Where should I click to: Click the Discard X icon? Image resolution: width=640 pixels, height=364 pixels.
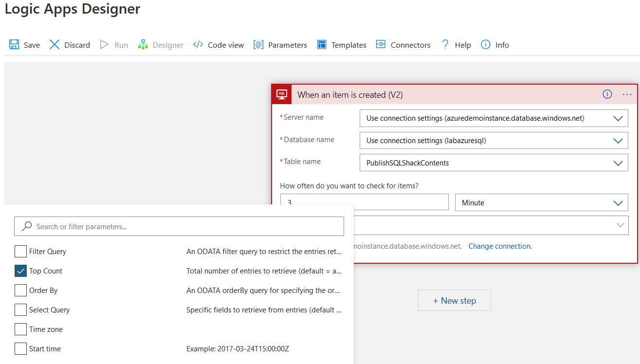55,45
